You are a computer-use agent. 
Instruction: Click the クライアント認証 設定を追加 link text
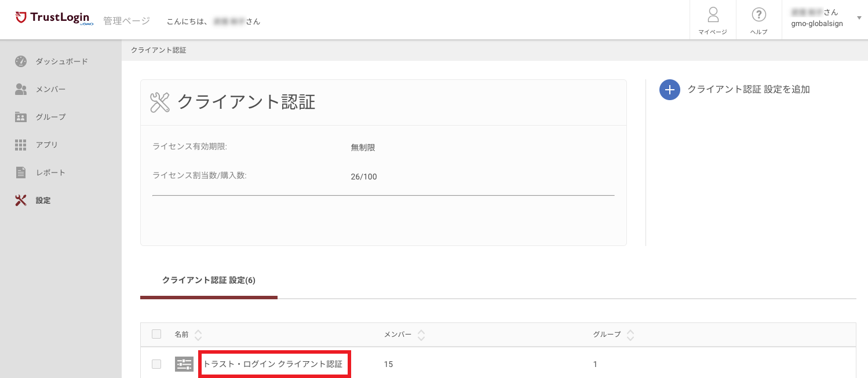coord(748,89)
